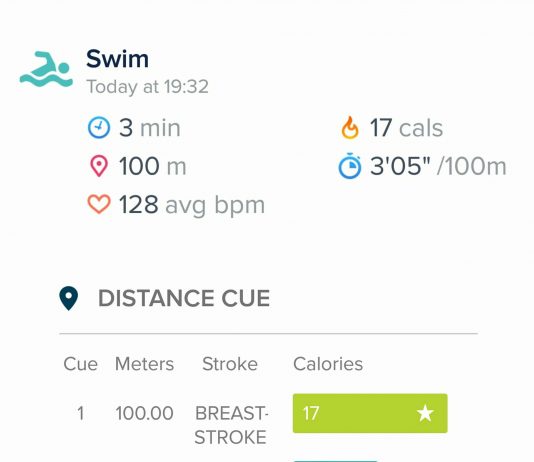Viewport: 534px width, 462px height.
Task: Select the Meters column header
Action: (144, 364)
